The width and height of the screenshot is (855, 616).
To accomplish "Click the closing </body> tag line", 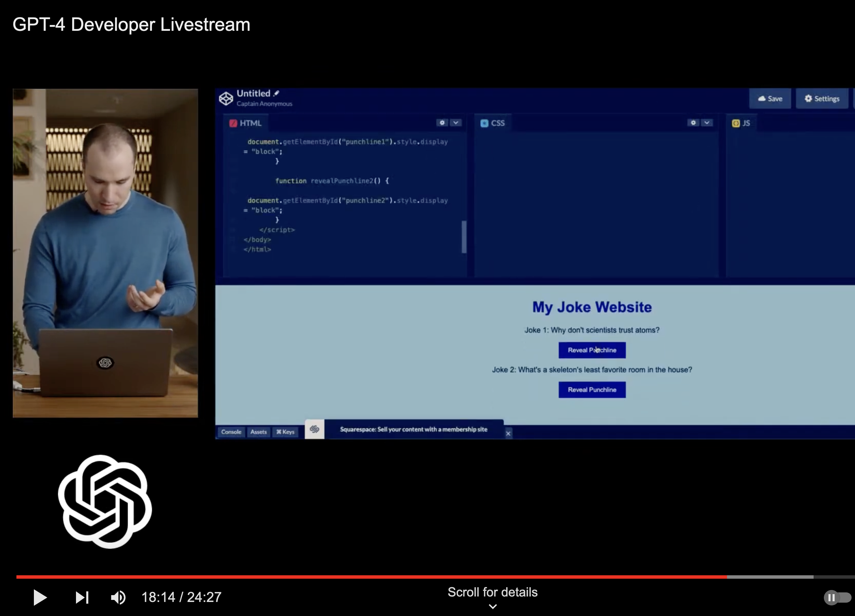I will pyautogui.click(x=257, y=240).
